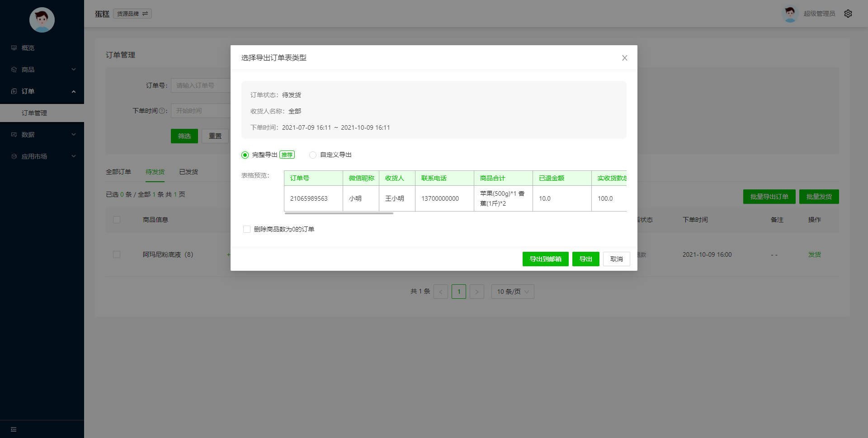The height and width of the screenshot is (438, 868).
Task: Click the swap icon on 货源品牌 tag
Action: [145, 14]
